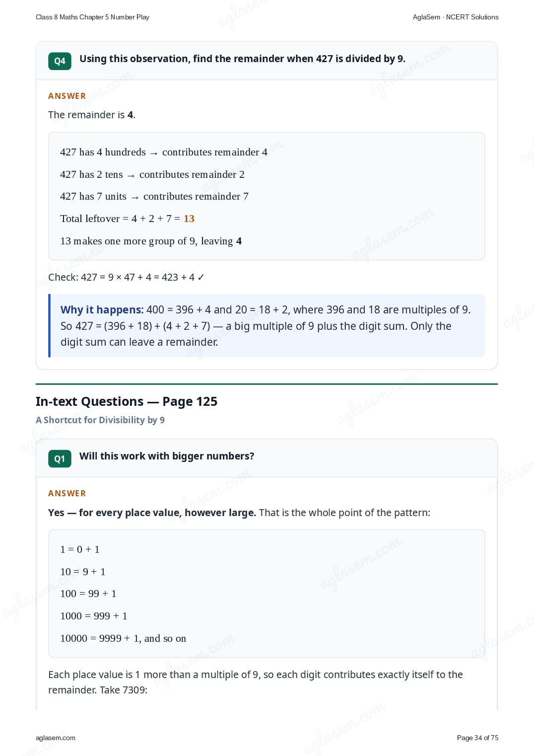Click the In-text Questions — Page 125 heading
Viewport: 534px width, 756px height.
click(x=127, y=401)
